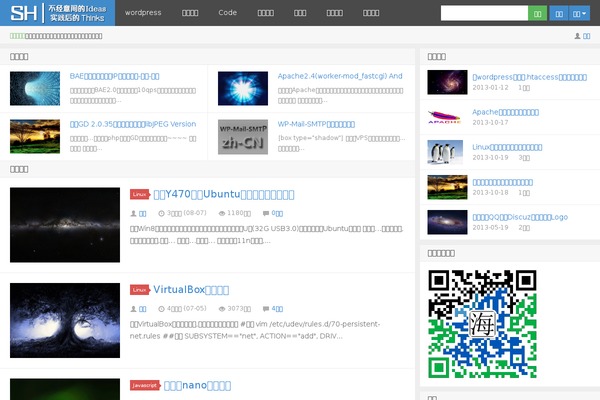This screenshot has width=600, height=400.
Task: Focus the header search input field
Action: pos(484,13)
